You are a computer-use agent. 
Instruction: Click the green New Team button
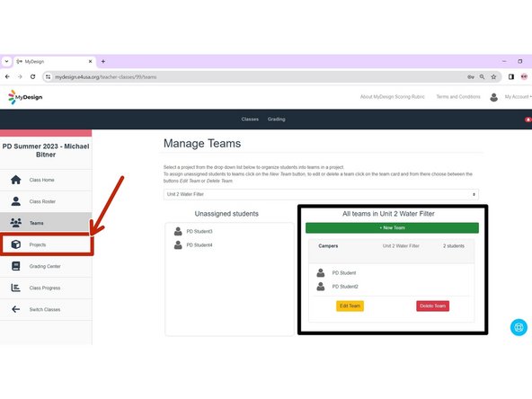[x=392, y=227]
